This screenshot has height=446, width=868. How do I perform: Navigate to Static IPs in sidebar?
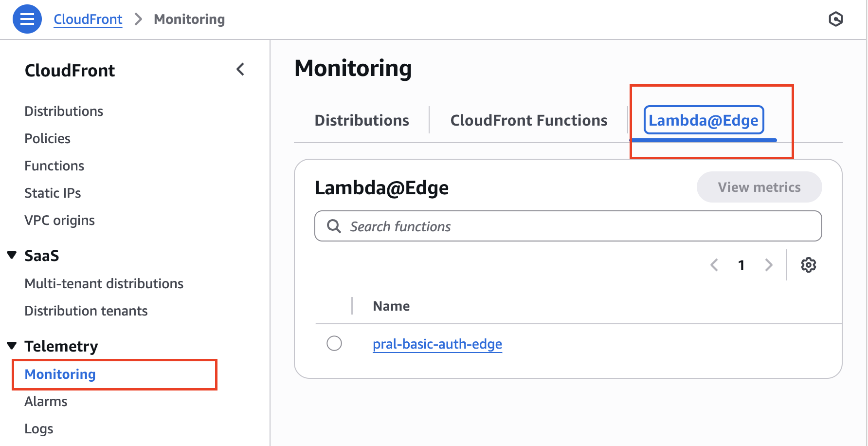coord(53,193)
